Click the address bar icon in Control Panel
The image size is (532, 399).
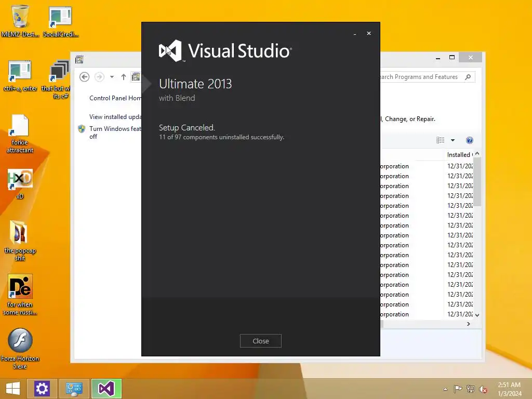[x=136, y=77]
